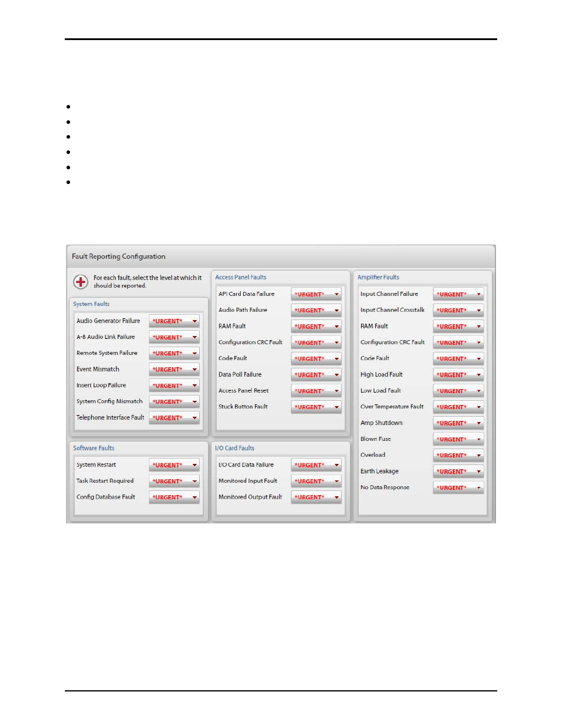This screenshot has width=562, height=728.
Task: Open Config Database Fault level dropdown
Action: pos(174,497)
